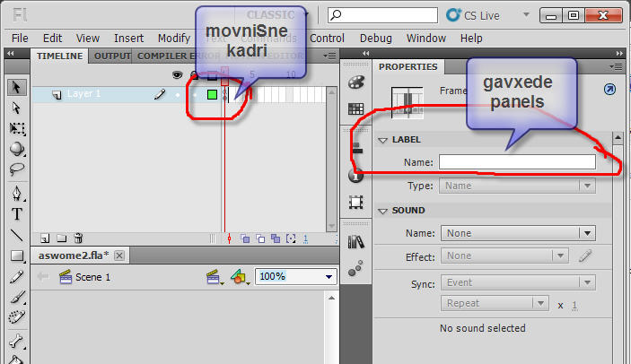Toggle show or hide all layers eye

pos(177,74)
